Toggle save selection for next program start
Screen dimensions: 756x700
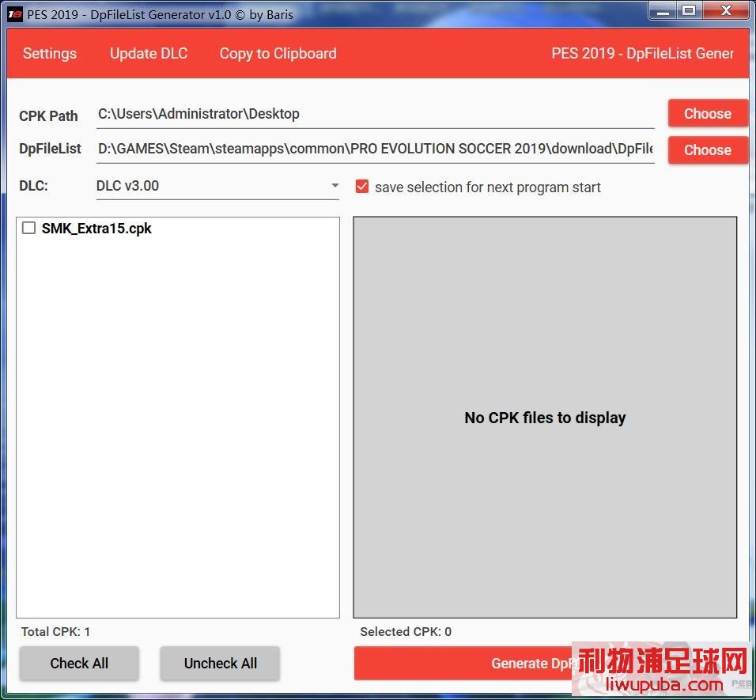click(x=362, y=187)
